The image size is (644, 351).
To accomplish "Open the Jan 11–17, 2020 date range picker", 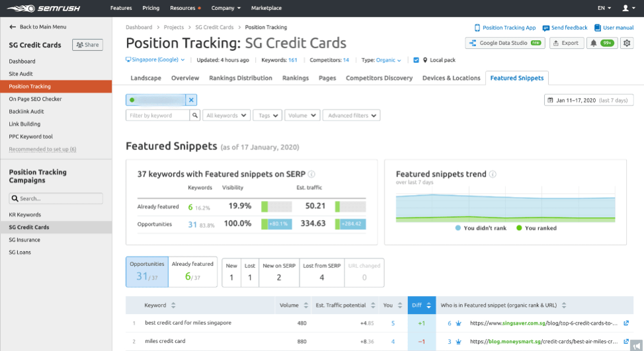I will click(x=588, y=100).
